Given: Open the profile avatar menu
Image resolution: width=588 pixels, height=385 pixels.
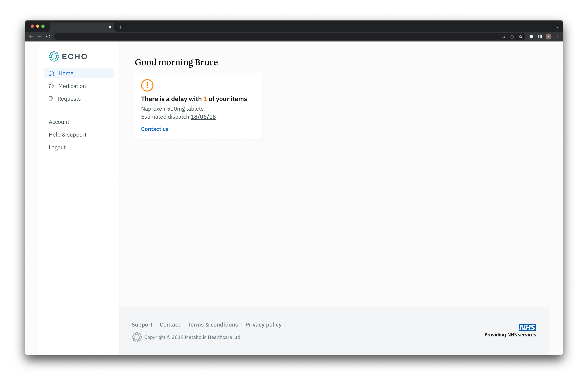Looking at the screenshot, I should (x=548, y=37).
